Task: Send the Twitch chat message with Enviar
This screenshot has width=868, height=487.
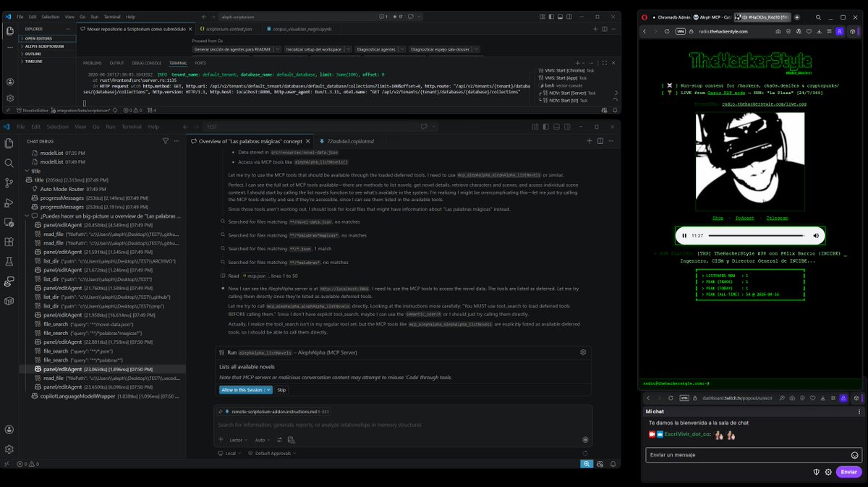Action: (x=848, y=472)
